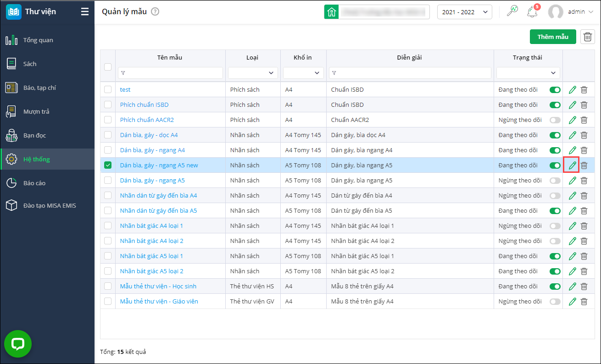The height and width of the screenshot is (364, 601).
Task: Click the Diễn giải filter input
Action: tap(410, 73)
